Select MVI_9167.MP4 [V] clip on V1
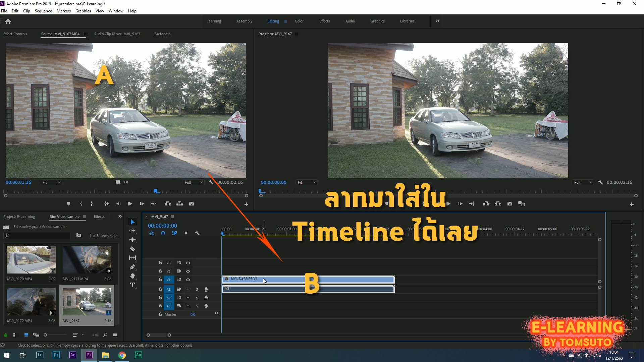 308,279
